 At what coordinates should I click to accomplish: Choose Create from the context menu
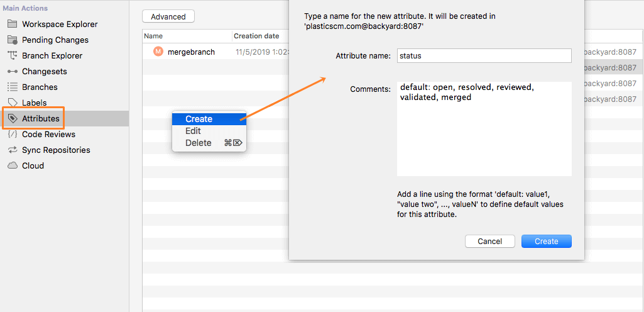coord(209,119)
